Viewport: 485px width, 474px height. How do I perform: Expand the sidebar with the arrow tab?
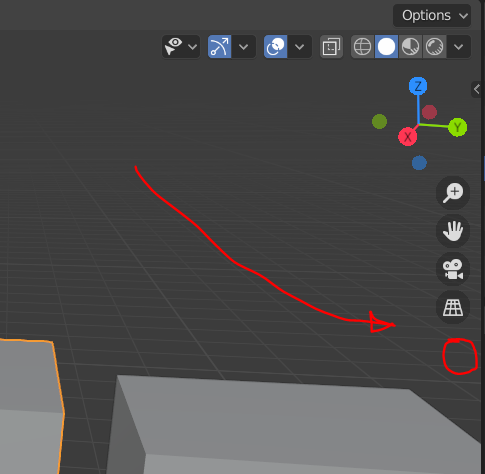point(477,89)
